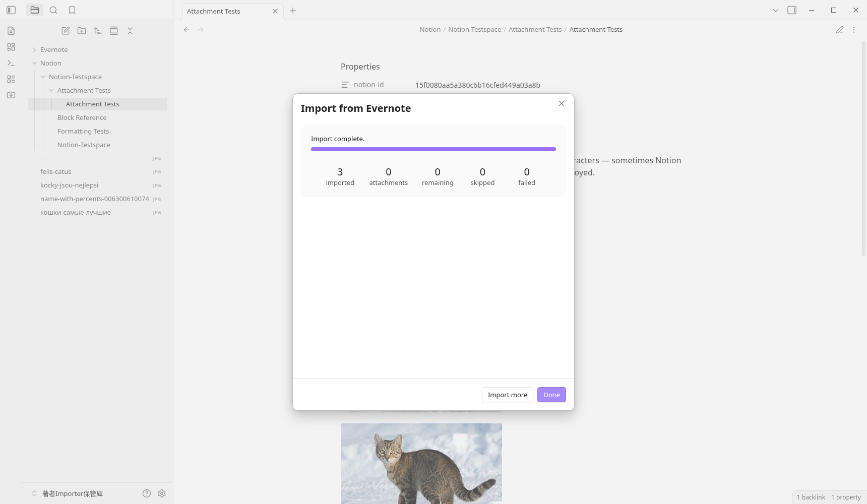Open a new tab
Viewport: 867px width, 504px height.
click(x=293, y=11)
